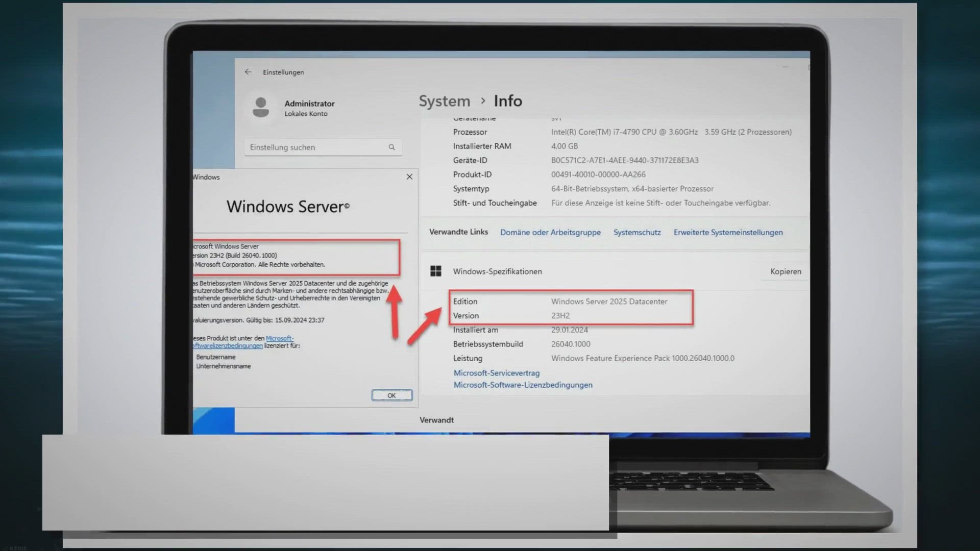Click the search magnifier icon

pyautogui.click(x=391, y=147)
